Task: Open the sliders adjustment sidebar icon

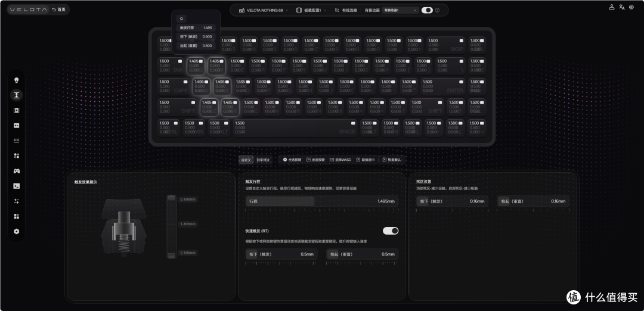Action: (17, 201)
